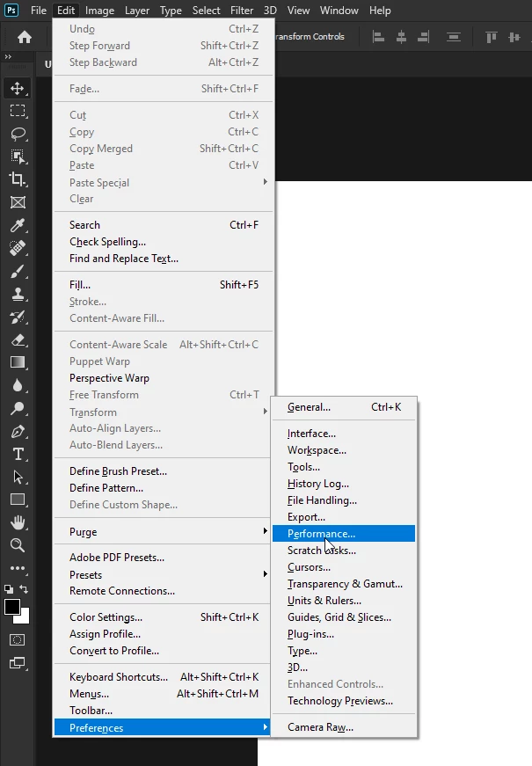
Task: Select the Spot Healing Brush tool
Action: (x=18, y=248)
